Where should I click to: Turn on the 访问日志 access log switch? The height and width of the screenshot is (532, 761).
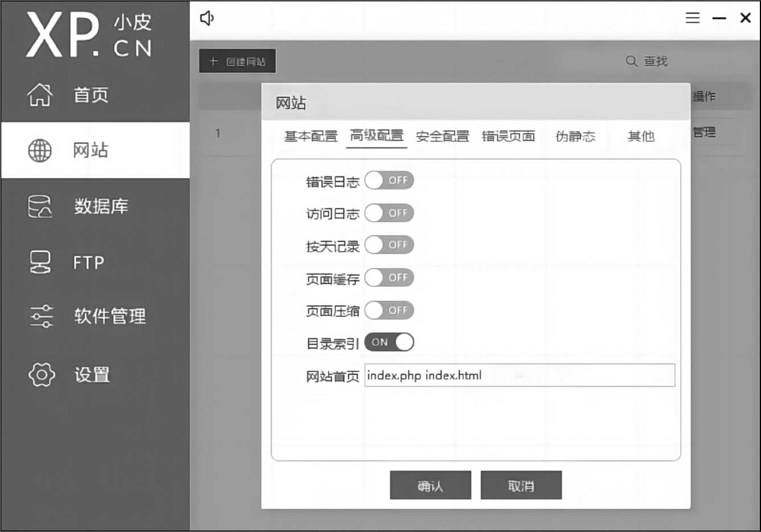coord(389,213)
